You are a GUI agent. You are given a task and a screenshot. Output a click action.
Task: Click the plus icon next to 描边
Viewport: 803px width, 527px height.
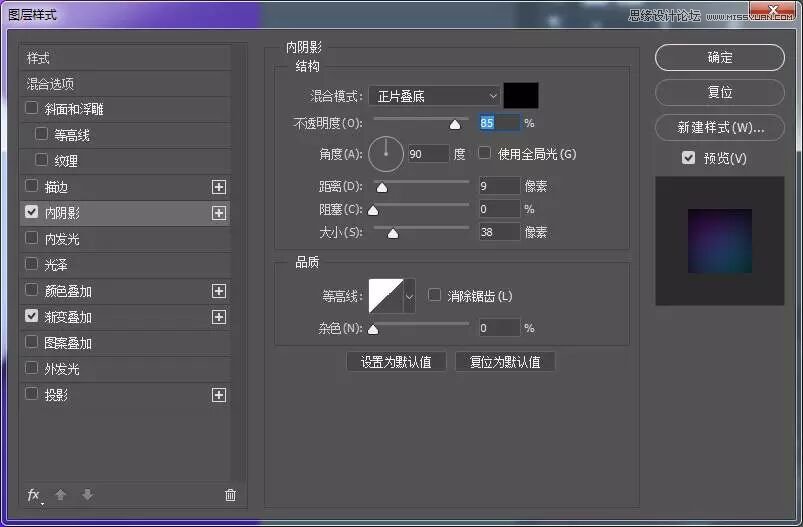pyautogui.click(x=219, y=187)
